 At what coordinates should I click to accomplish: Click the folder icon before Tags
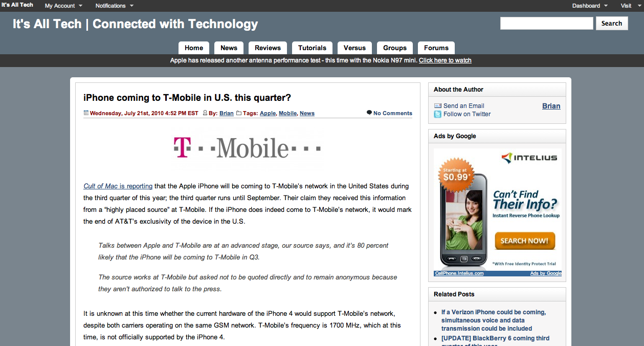tap(238, 113)
